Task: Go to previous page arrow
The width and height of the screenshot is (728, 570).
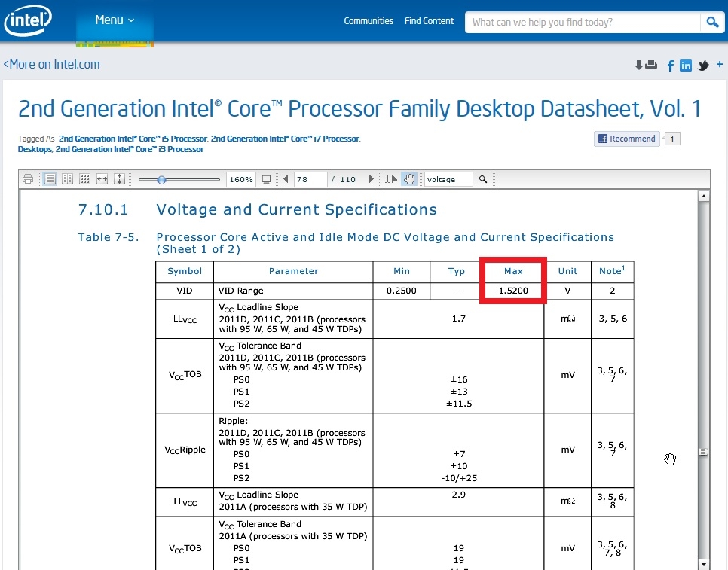Action: point(286,179)
